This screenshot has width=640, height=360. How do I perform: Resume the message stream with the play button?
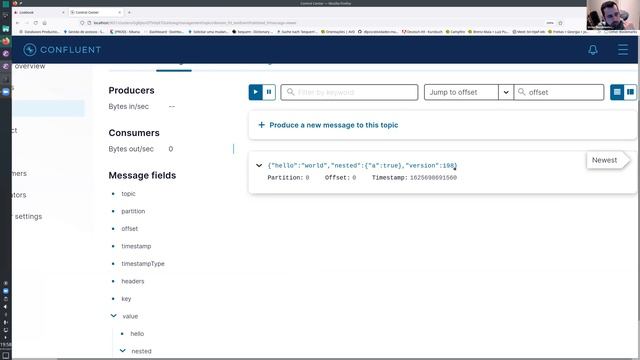pos(256,92)
